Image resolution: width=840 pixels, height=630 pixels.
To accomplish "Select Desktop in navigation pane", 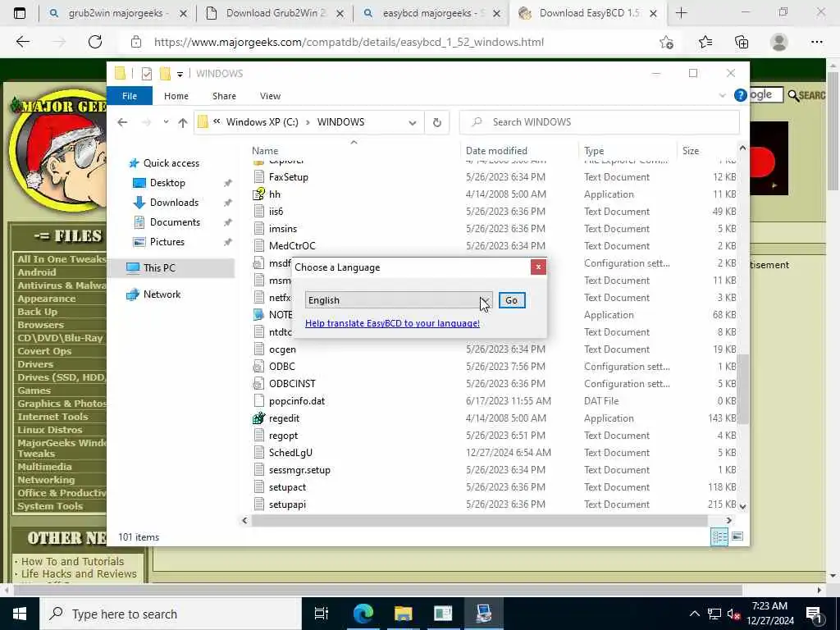I will click(x=167, y=183).
